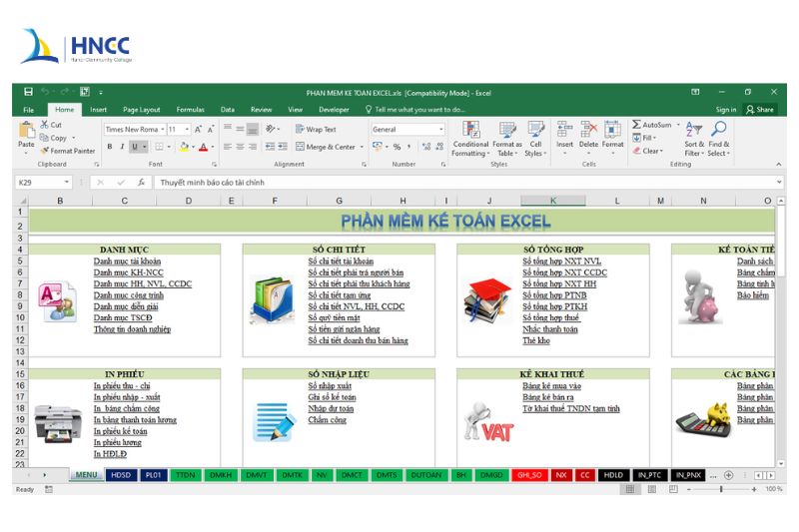Screen dimensions: 799x532
Task: Set middle vertical alignment
Action: pos(240,130)
